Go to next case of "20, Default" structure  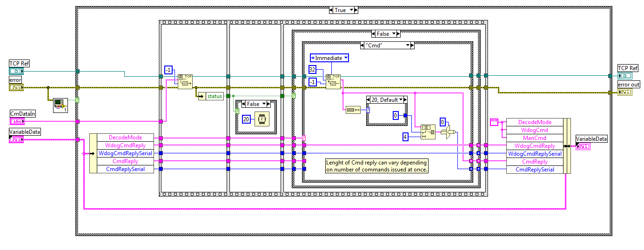click(x=405, y=100)
